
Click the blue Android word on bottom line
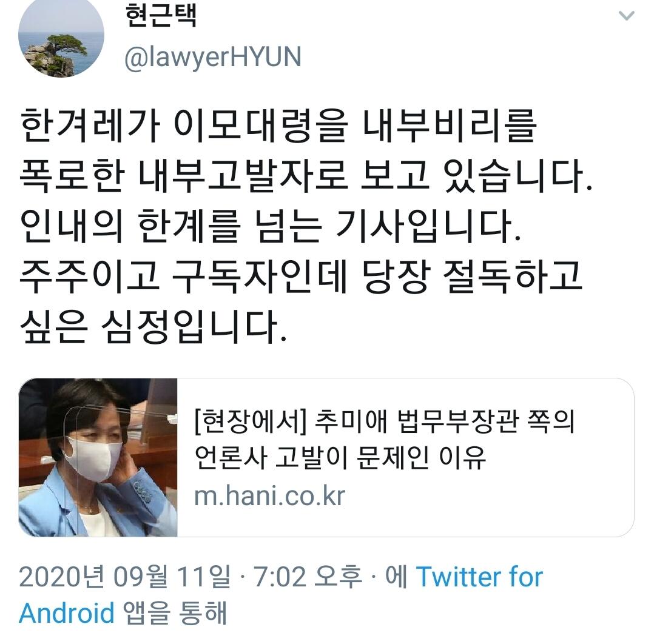67,612
